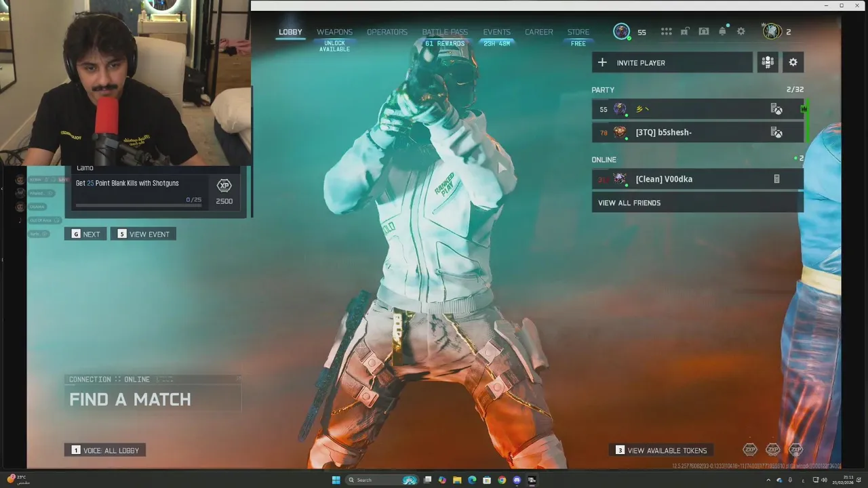The width and height of the screenshot is (868, 488).
Task: Select party member [3TQ] b5shesh-
Action: pyautogui.click(x=698, y=132)
